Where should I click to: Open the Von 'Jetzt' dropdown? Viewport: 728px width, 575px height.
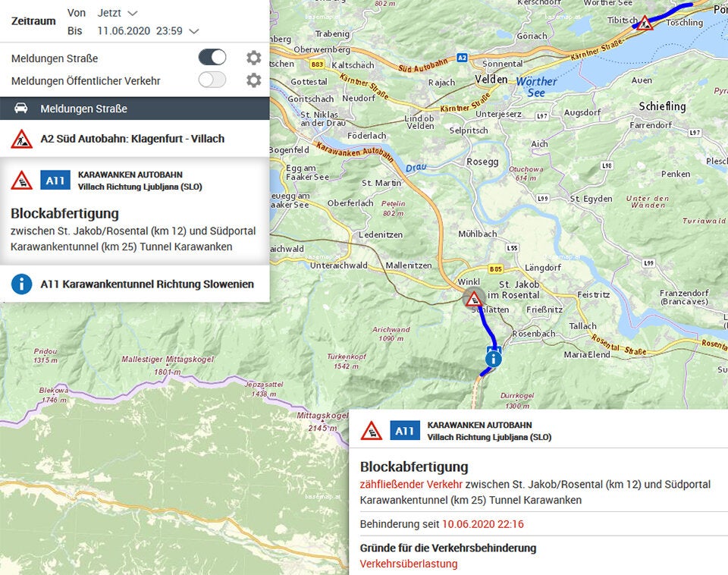[x=118, y=13]
